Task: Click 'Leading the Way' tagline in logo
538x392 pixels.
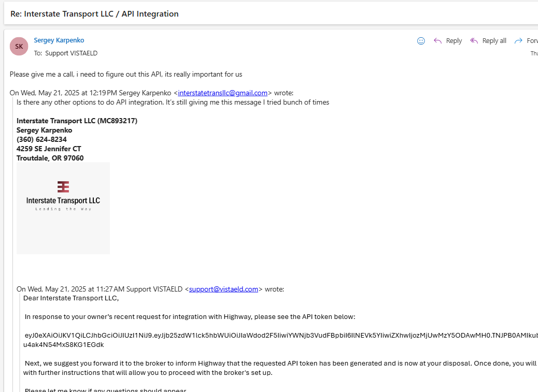Action: [63, 209]
